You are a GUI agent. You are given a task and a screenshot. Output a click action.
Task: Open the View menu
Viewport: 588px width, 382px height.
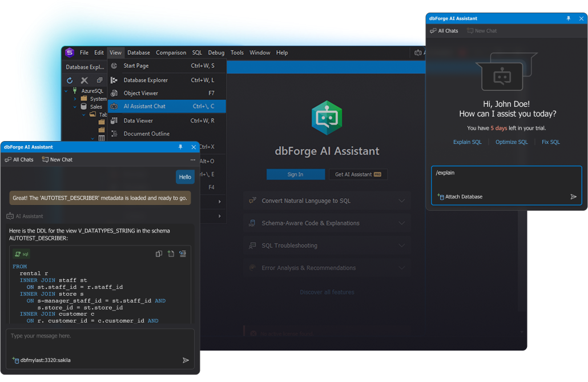point(115,53)
